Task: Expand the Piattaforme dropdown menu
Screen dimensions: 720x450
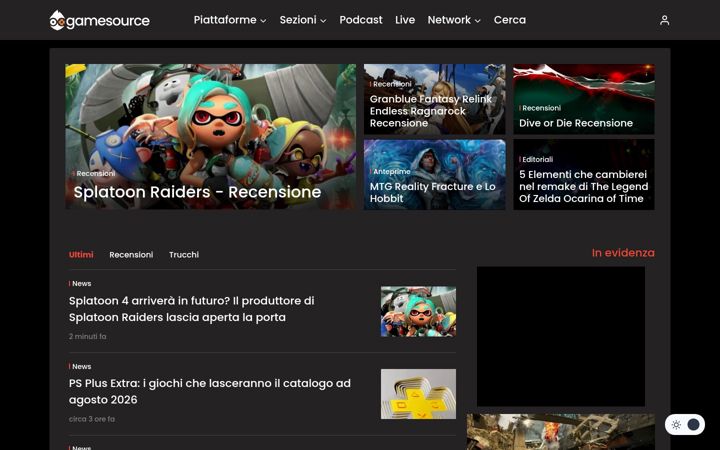Action: coord(230,20)
